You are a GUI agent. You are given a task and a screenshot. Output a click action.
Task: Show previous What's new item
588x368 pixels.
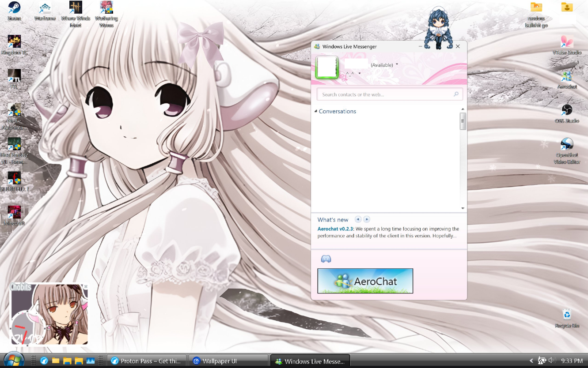(358, 219)
